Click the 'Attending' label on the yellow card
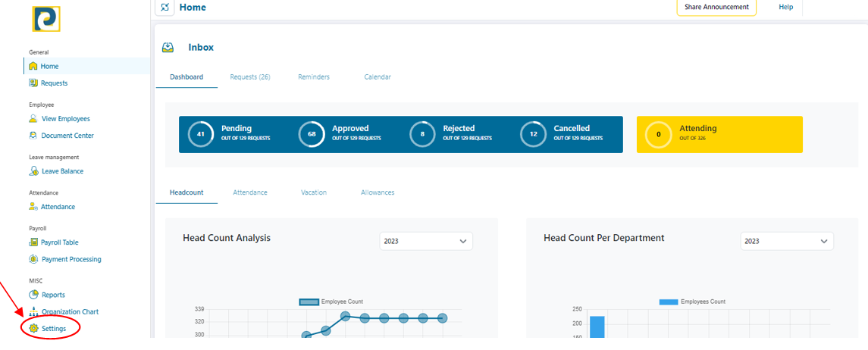Image resolution: width=868 pixels, height=350 pixels. coord(698,128)
